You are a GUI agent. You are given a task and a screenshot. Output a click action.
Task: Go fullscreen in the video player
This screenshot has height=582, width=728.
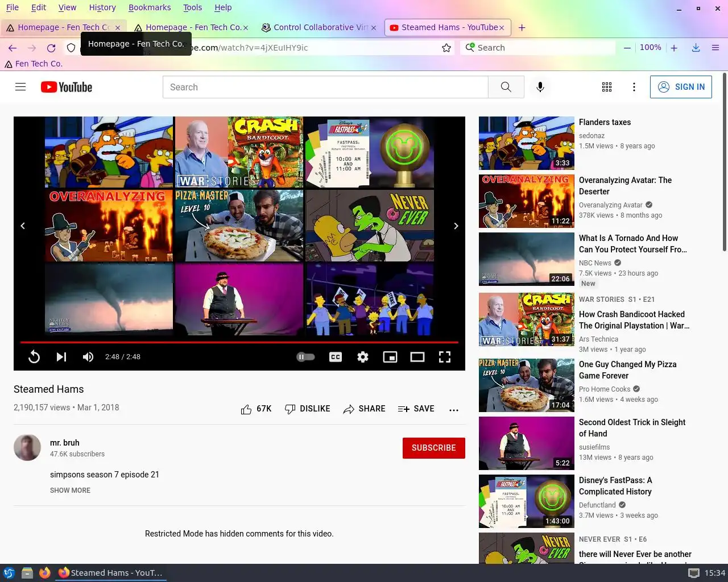coord(445,357)
